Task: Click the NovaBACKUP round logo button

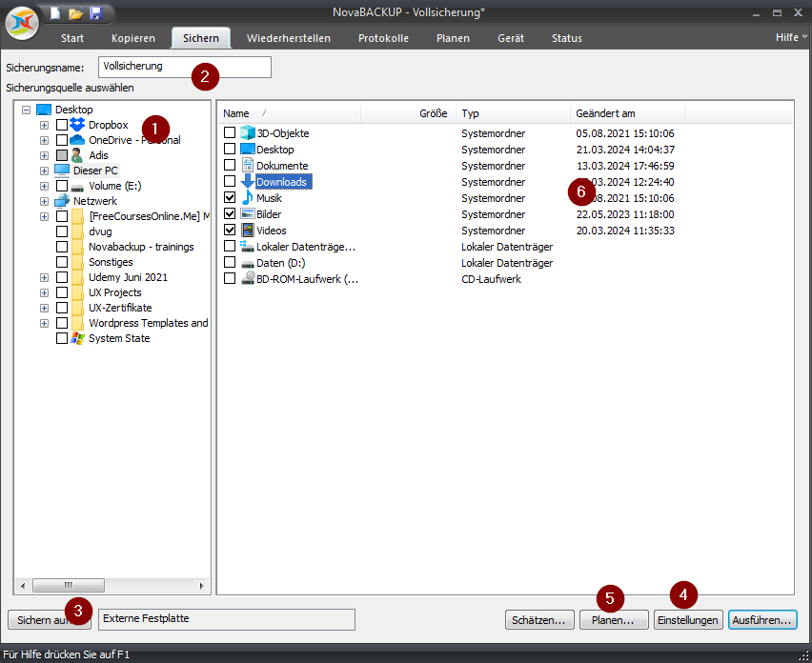Action: tap(22, 23)
